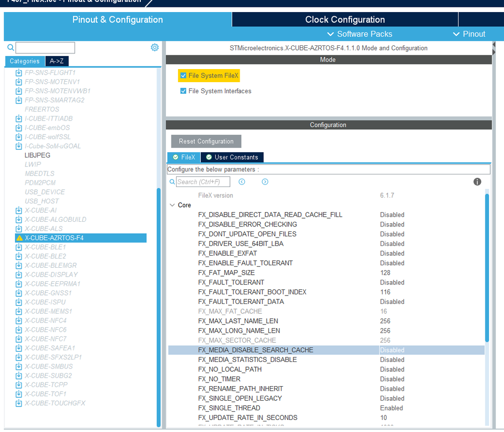Click download icon beside I-CUBE-embOS

pos(19,128)
